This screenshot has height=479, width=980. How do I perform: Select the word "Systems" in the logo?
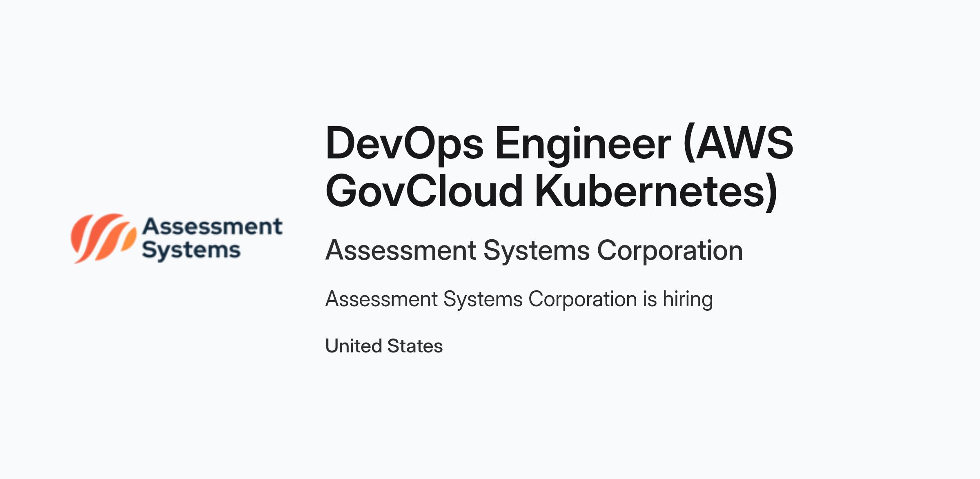[191, 250]
